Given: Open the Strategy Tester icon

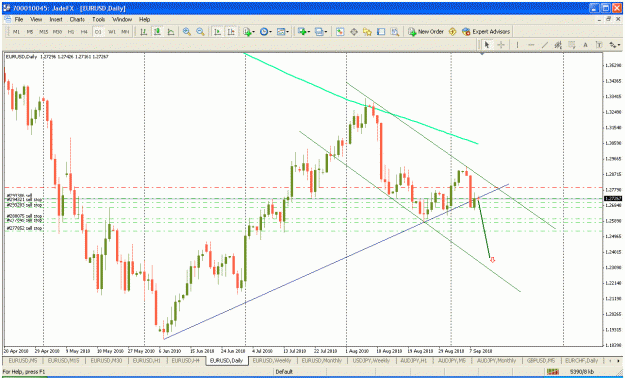Looking at the screenshot, I should coord(395,32).
